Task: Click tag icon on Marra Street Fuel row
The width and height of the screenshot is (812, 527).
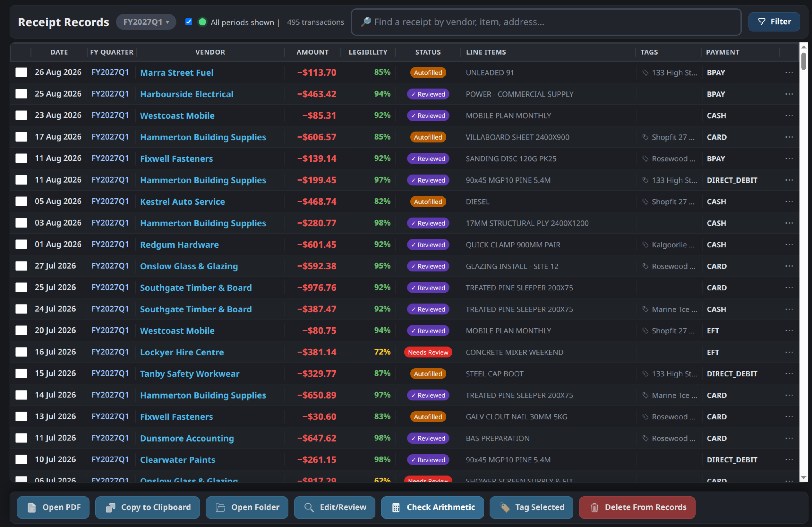Action: click(x=645, y=72)
